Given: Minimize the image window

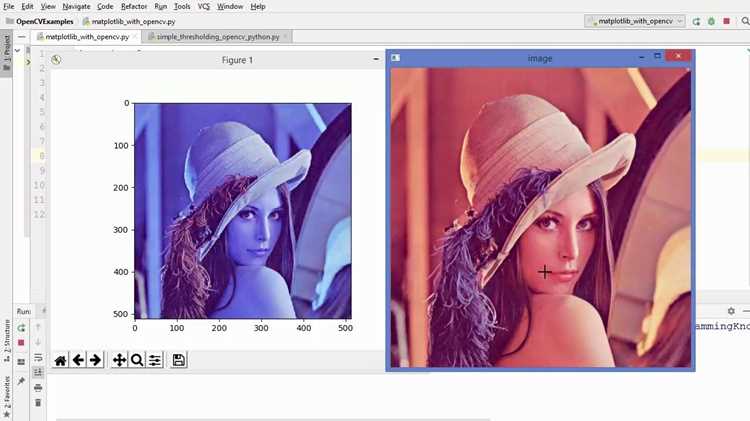Looking at the screenshot, I should 641,57.
